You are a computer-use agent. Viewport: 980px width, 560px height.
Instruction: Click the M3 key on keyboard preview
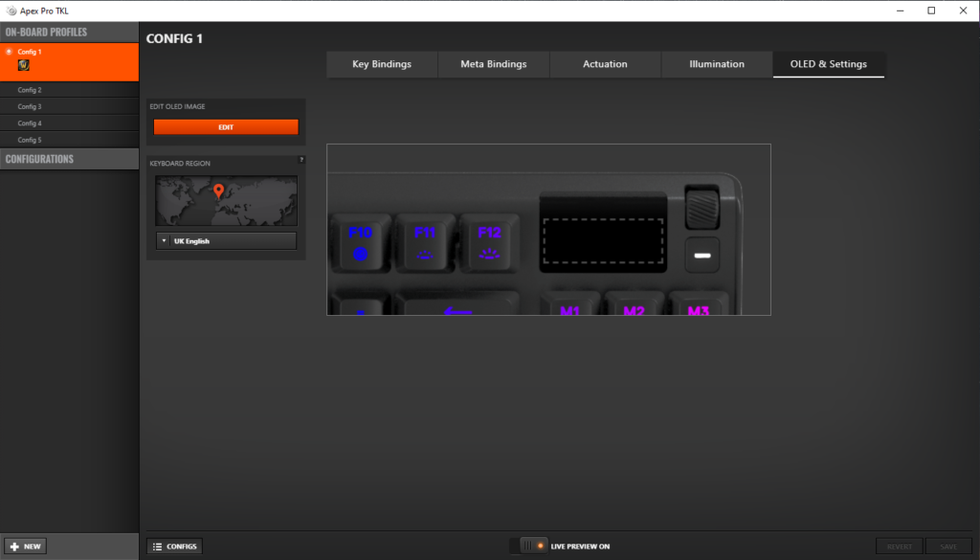tap(698, 303)
